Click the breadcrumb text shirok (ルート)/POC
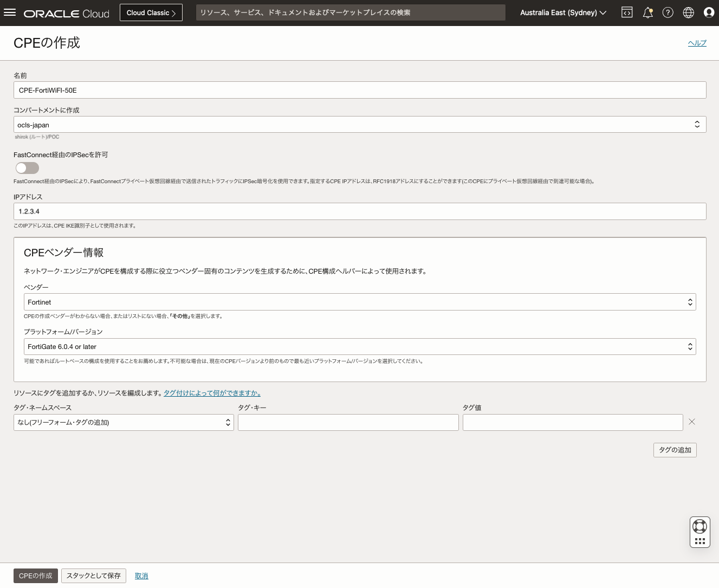The image size is (719, 588). point(37,137)
